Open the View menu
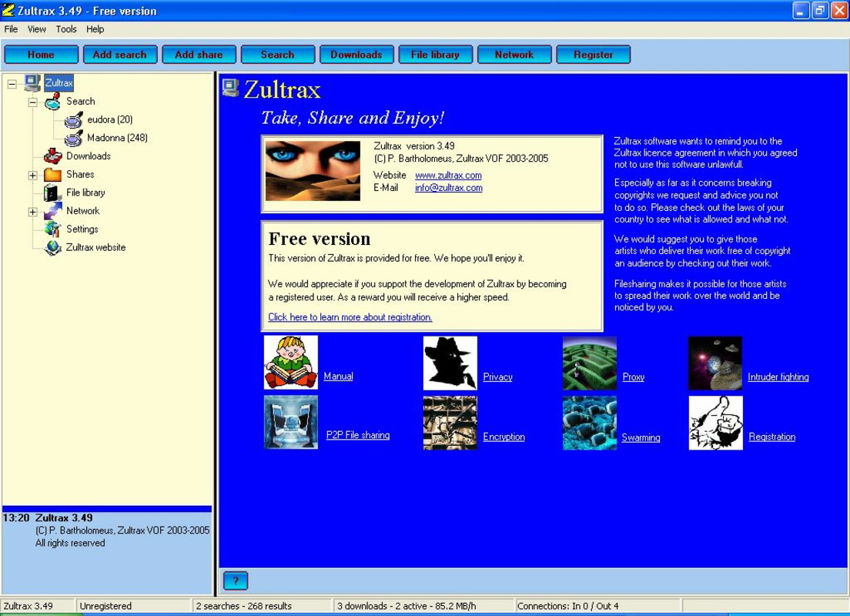Viewport: 850px width, 616px height. [x=37, y=29]
